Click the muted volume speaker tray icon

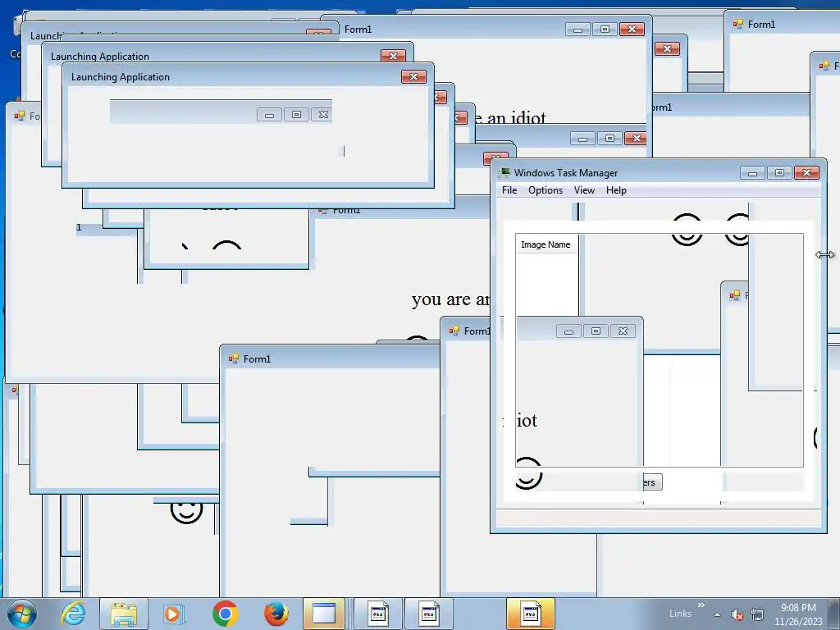(737, 615)
